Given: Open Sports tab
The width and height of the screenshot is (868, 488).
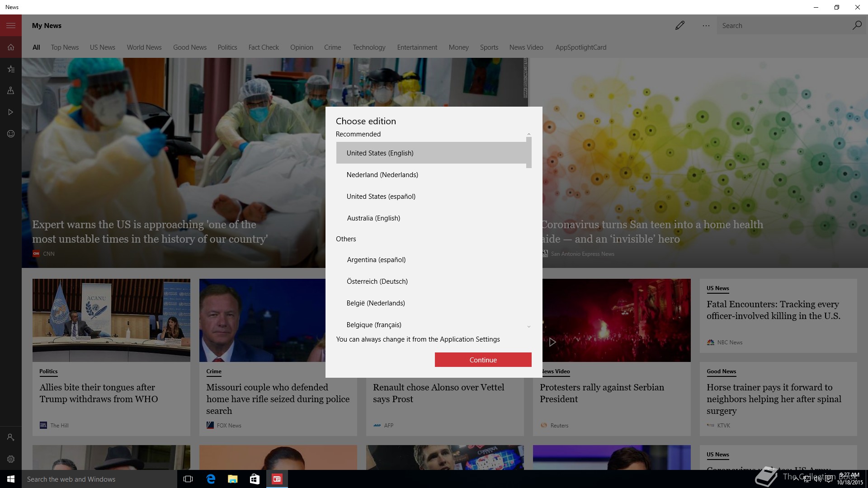Looking at the screenshot, I should pos(489,47).
